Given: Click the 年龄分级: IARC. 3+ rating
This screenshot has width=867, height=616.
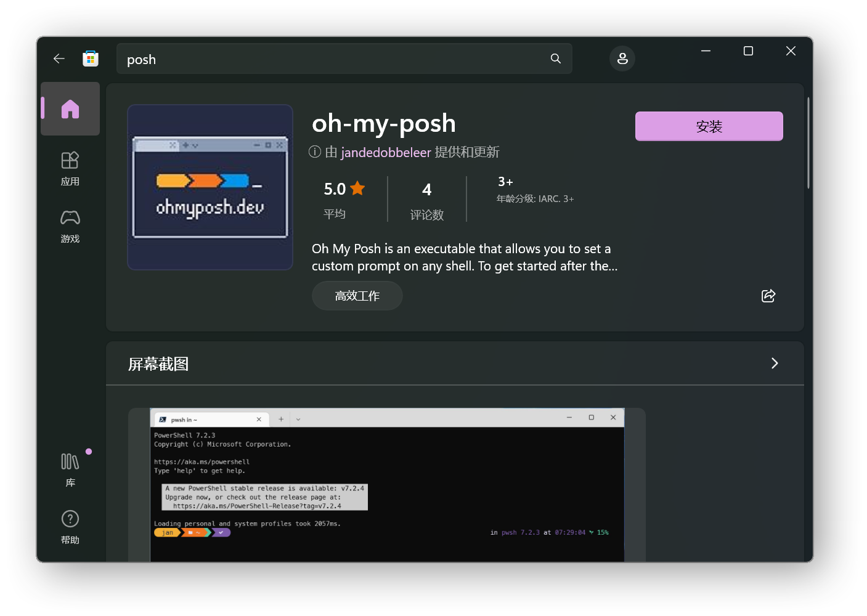Looking at the screenshot, I should tap(535, 190).
